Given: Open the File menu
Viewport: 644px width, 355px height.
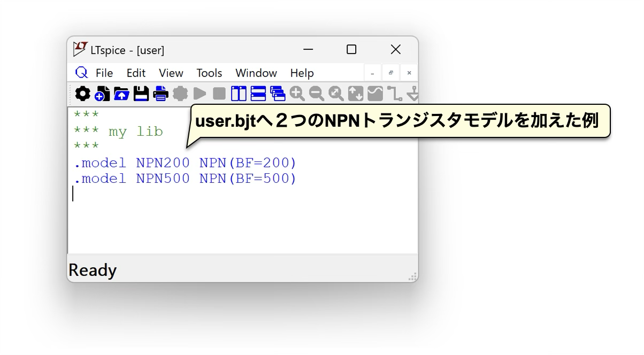Looking at the screenshot, I should pyautogui.click(x=104, y=73).
